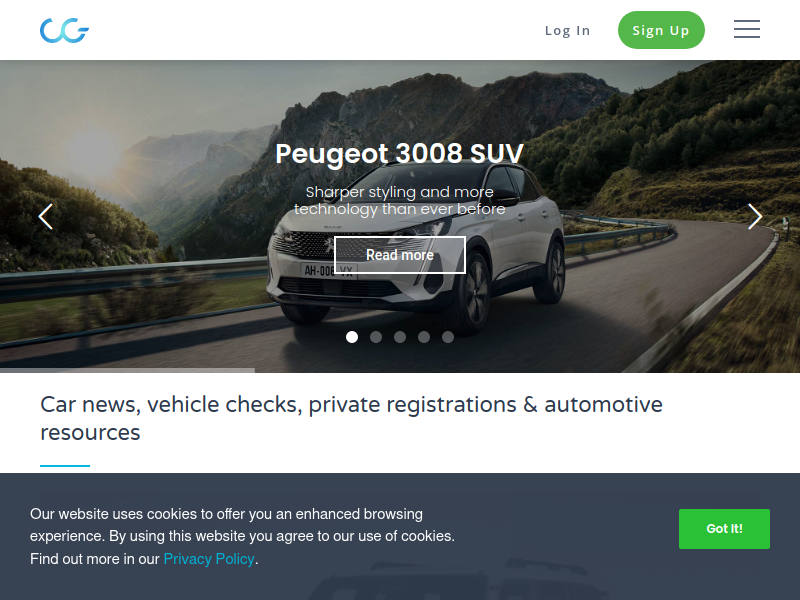Click the blue site logo
The image size is (800, 600).
(64, 30)
